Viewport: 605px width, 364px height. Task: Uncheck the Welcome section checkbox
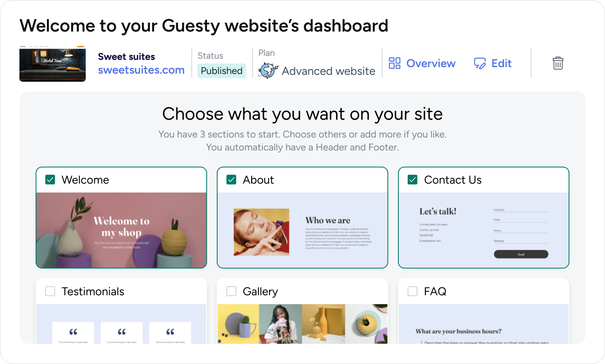(50, 180)
